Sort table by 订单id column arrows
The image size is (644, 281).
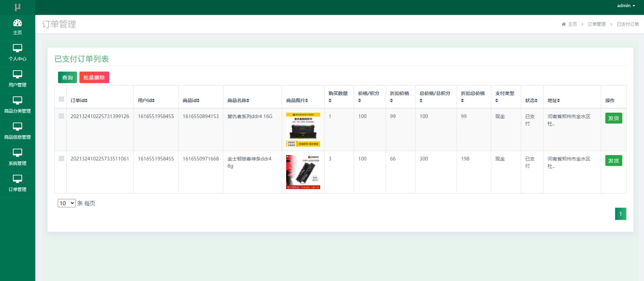[x=86, y=101]
